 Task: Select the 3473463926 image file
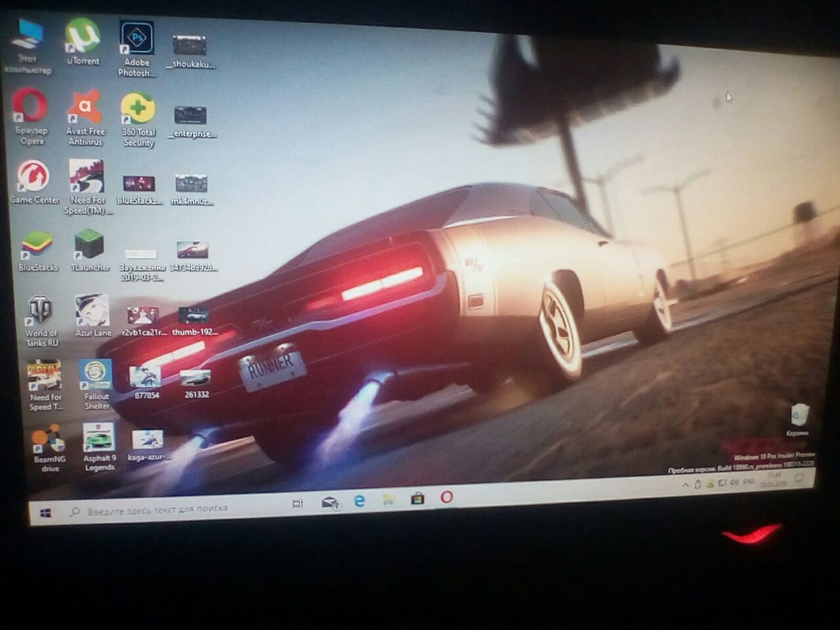coord(193,257)
